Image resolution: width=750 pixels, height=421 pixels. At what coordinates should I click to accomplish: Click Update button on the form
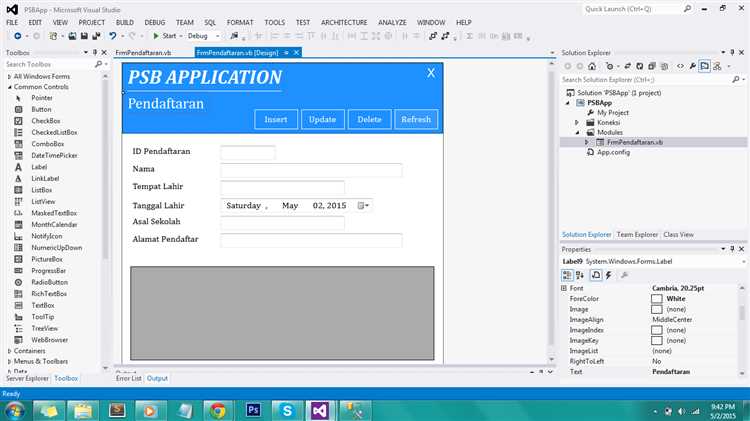pyautogui.click(x=322, y=120)
